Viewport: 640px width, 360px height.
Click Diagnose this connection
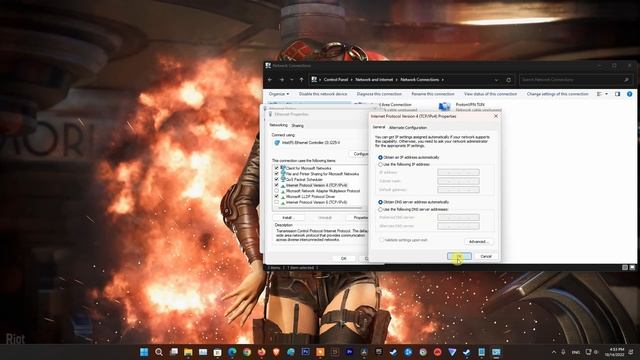(x=379, y=94)
